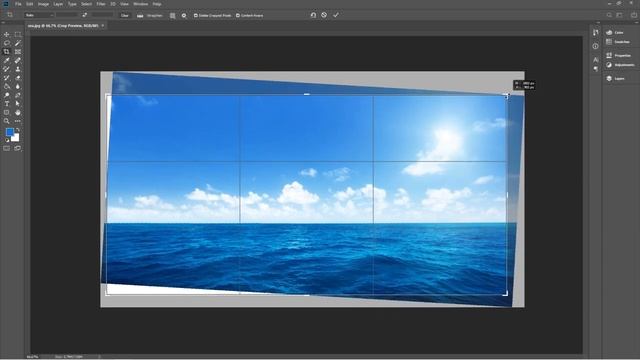Viewport: 640px width, 360px height.
Task: Open the Filter menu
Action: pos(101,4)
